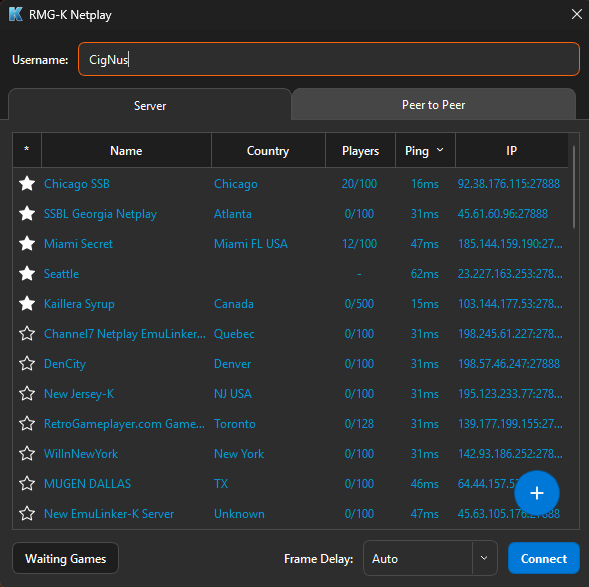The width and height of the screenshot is (589, 587).
Task: Open the Peer to Peer tab
Action: pos(433,105)
